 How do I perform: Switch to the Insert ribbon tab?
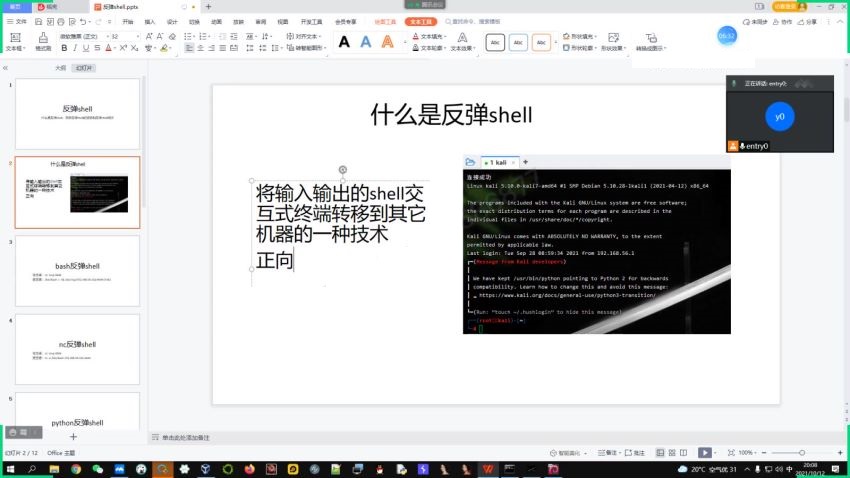pos(150,22)
